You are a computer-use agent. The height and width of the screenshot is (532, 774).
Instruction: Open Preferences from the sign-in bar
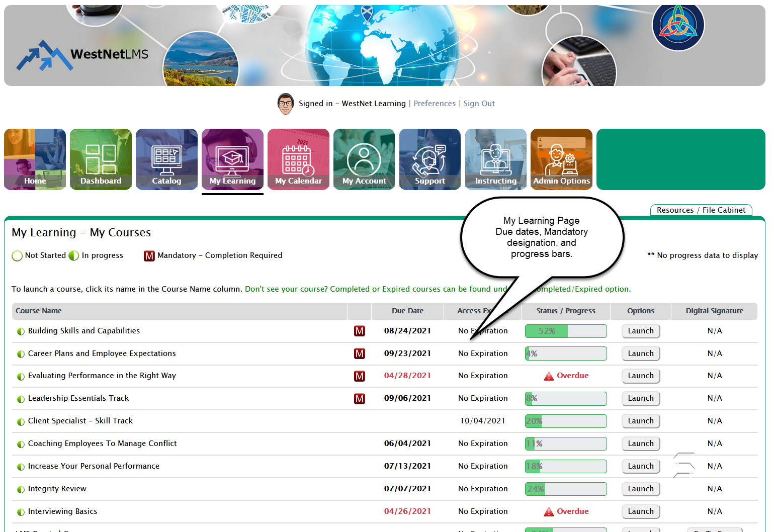coord(435,103)
